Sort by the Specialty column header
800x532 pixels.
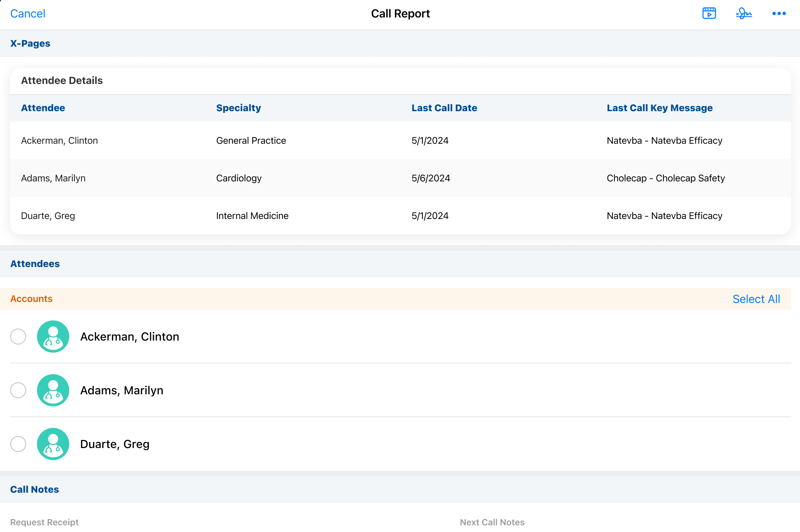point(238,108)
